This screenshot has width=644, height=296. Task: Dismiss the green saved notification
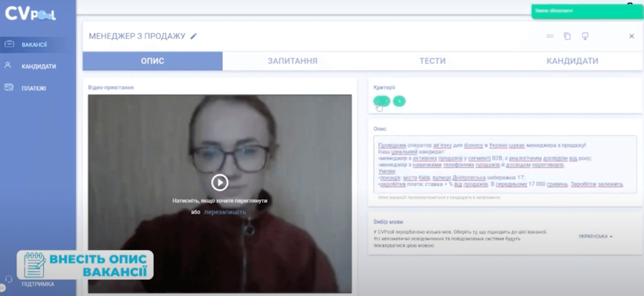(x=587, y=12)
